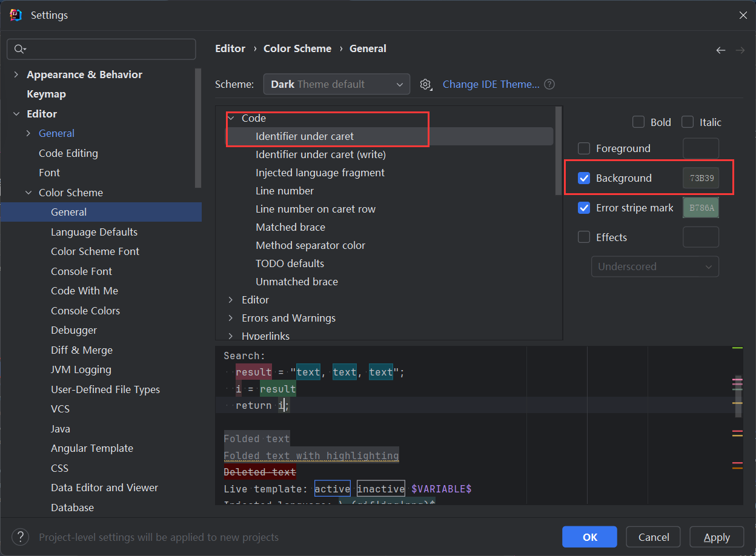Expand the General node under Editor
This screenshot has width=756, height=556.
(x=28, y=133)
